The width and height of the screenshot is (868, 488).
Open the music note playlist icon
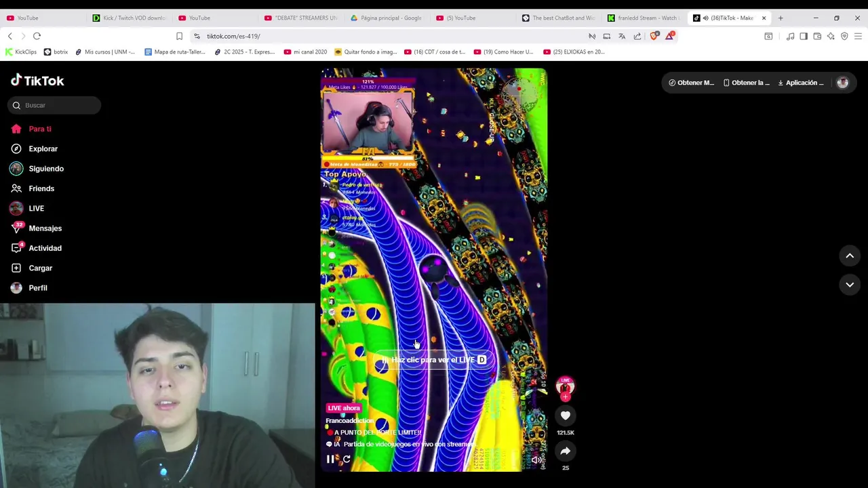[790, 36]
